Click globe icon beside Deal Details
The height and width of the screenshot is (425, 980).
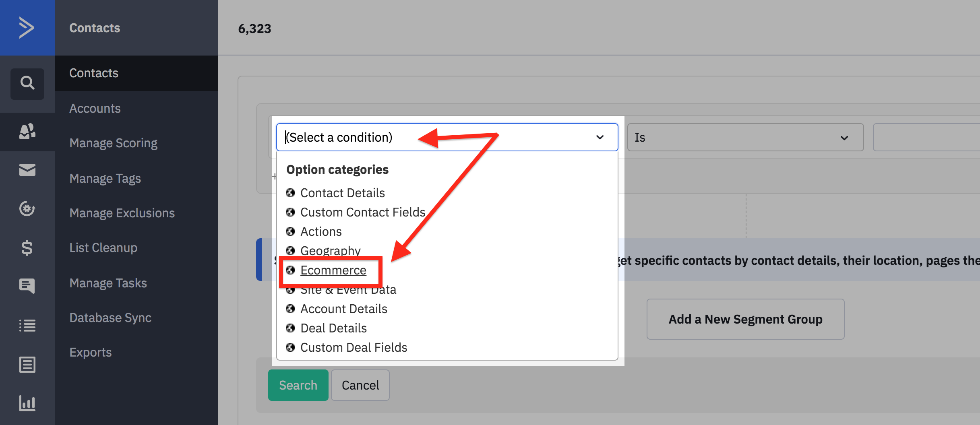(x=290, y=328)
